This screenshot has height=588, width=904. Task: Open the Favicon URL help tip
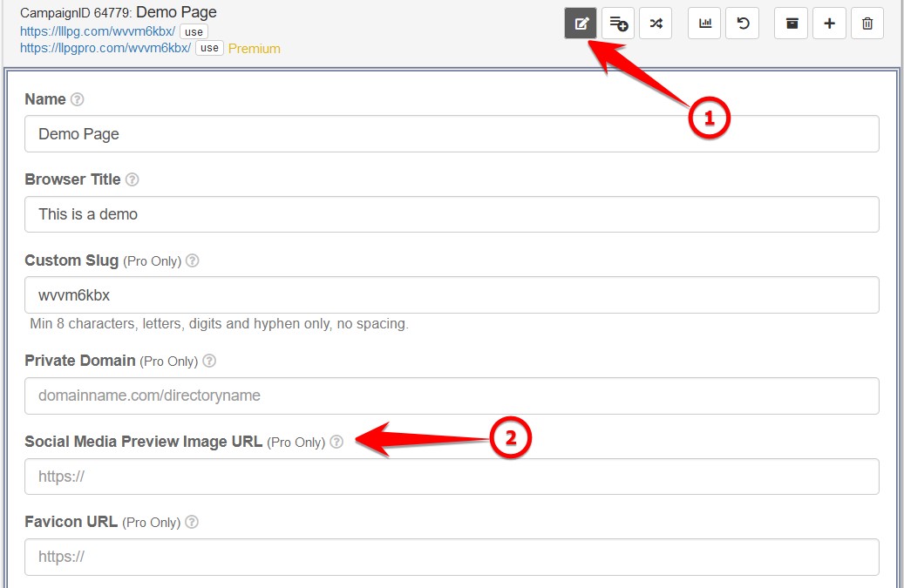(192, 522)
